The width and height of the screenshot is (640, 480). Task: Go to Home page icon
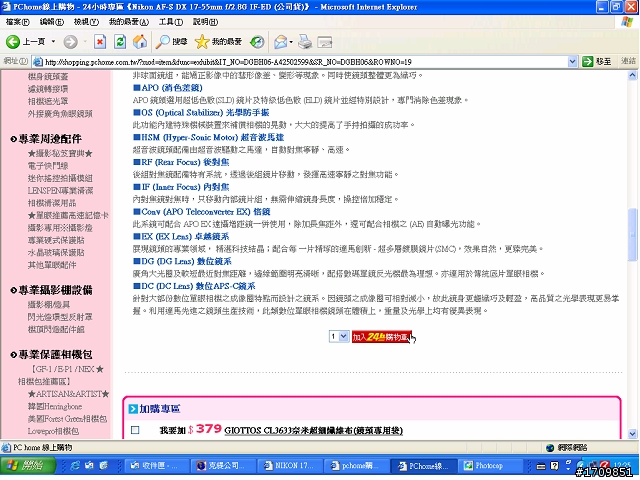(140, 42)
